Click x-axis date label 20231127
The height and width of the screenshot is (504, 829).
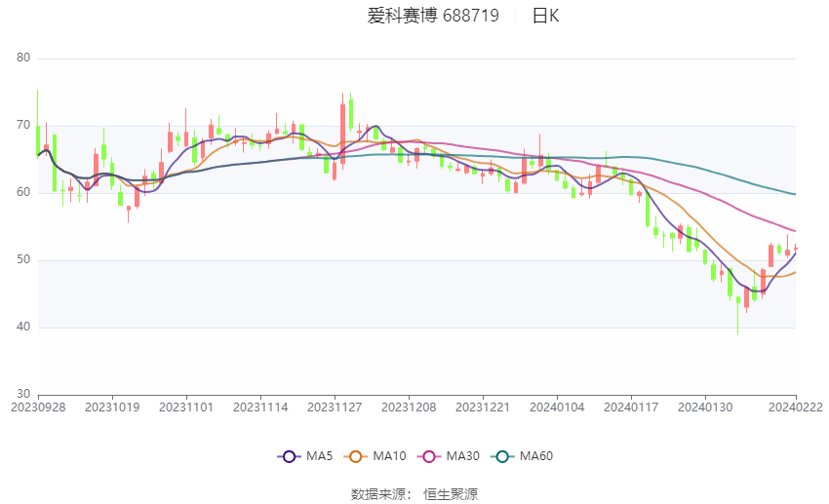(x=335, y=407)
